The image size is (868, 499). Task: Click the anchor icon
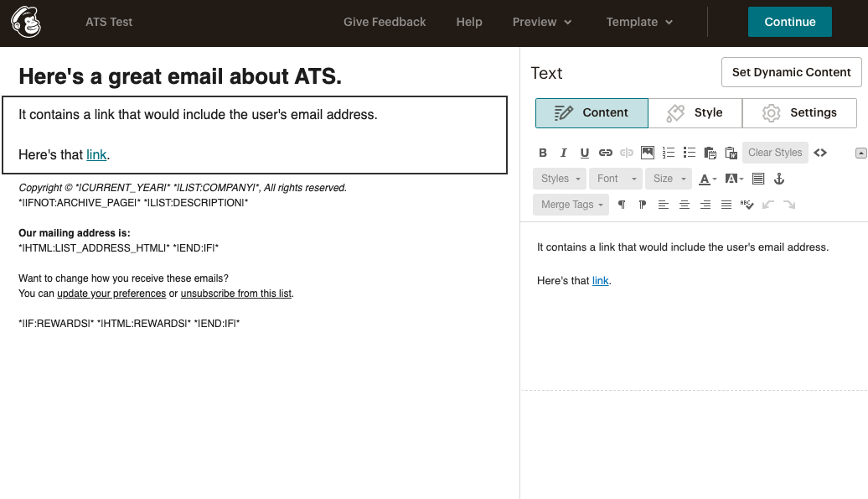779,179
